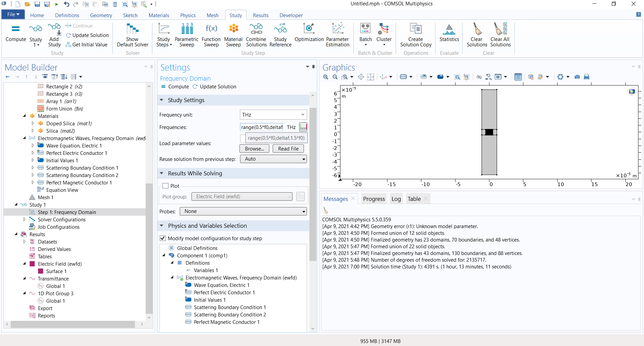644x346 pixels.
Task: Click the Undo icon in the quick access toolbar
Action: [x=66, y=4]
